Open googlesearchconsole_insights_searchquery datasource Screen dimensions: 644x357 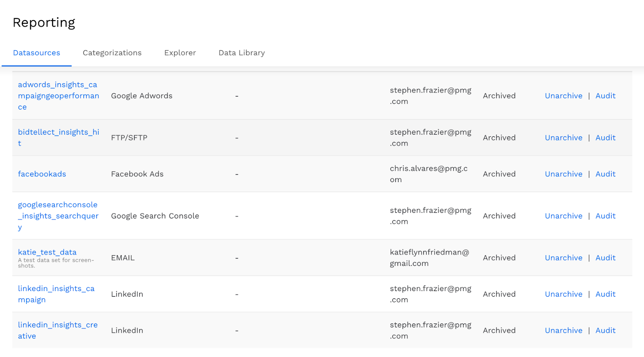click(58, 216)
